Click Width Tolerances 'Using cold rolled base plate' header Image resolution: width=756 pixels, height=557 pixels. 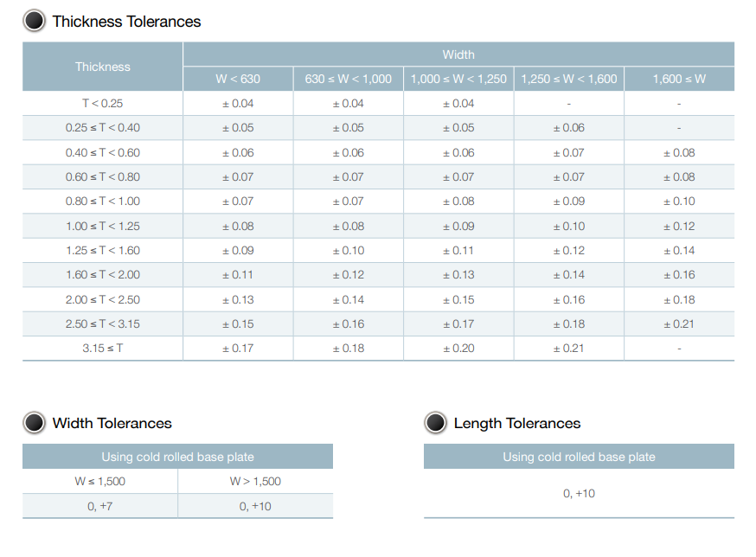[x=177, y=457]
